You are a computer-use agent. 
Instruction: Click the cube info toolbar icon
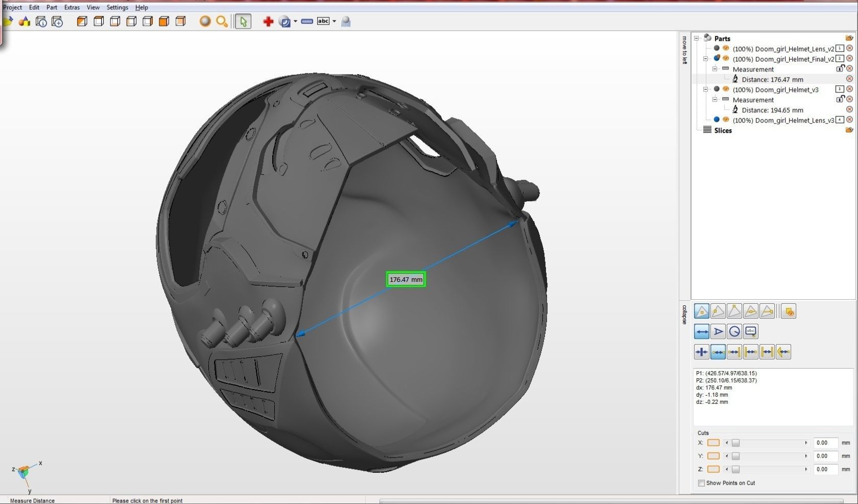coord(41,21)
